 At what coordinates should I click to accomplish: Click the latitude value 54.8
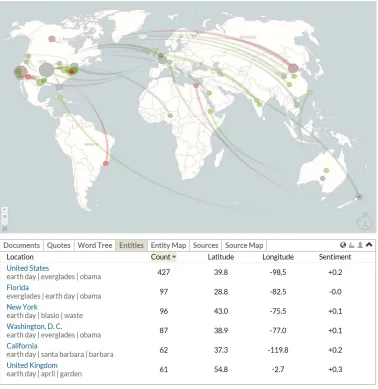(221, 369)
